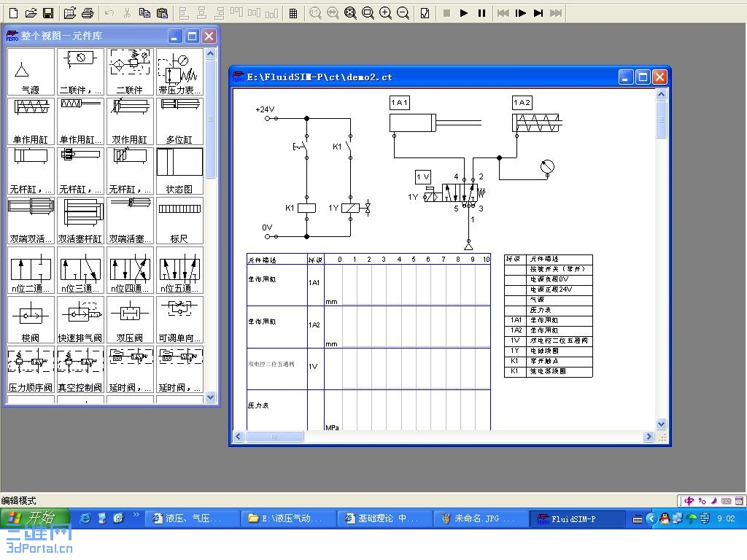Screen dimensions: 747x560
Task: Pick the n位四通 valve component
Action: click(130, 270)
